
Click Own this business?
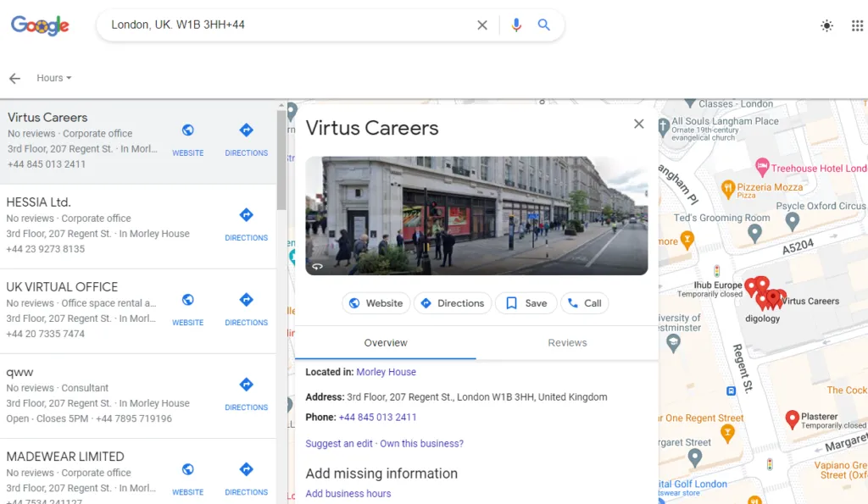(422, 444)
